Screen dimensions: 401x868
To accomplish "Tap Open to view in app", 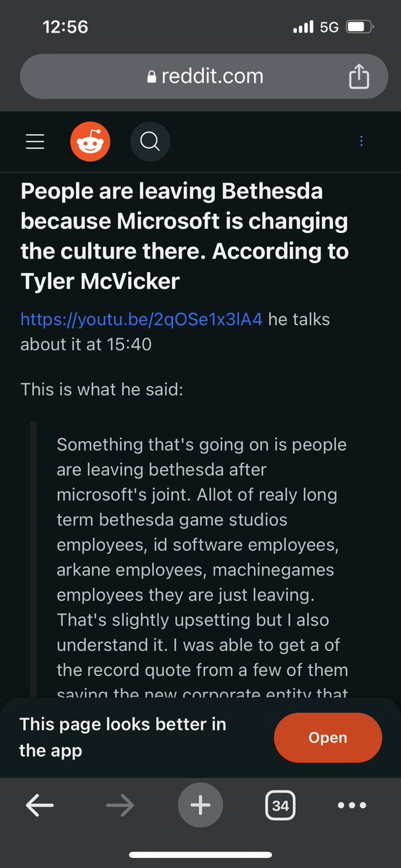I will (328, 738).
